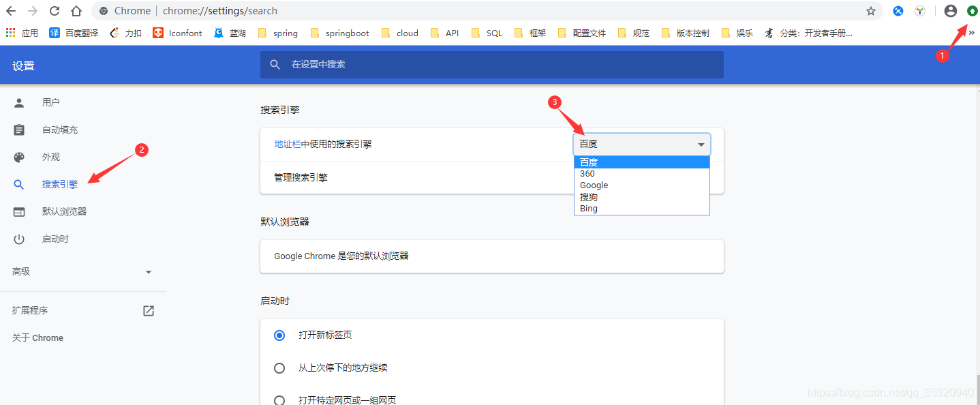
Task: Open the 蓝湖 bookmark
Action: pyautogui.click(x=230, y=33)
